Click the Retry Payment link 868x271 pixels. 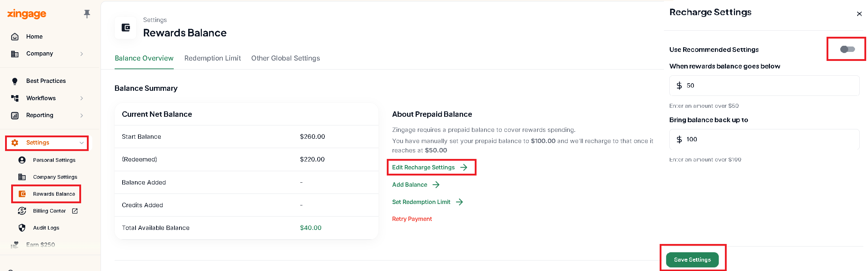(x=412, y=219)
